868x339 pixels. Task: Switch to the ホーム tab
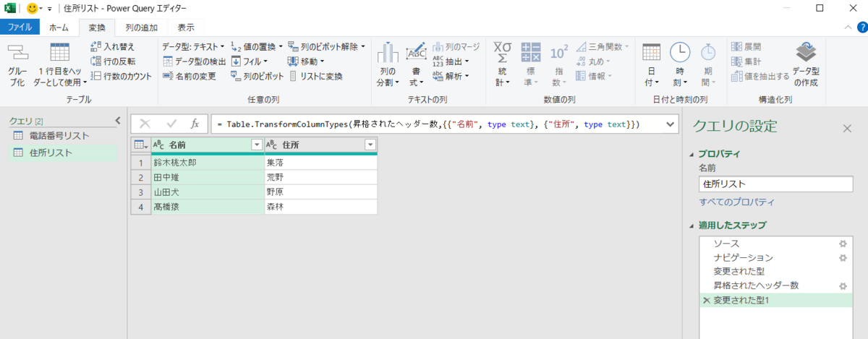(59, 27)
